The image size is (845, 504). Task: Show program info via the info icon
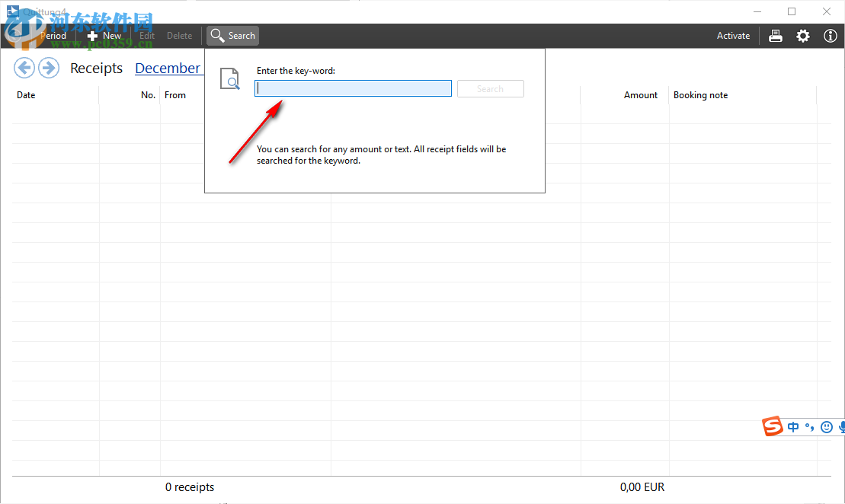[x=831, y=35]
